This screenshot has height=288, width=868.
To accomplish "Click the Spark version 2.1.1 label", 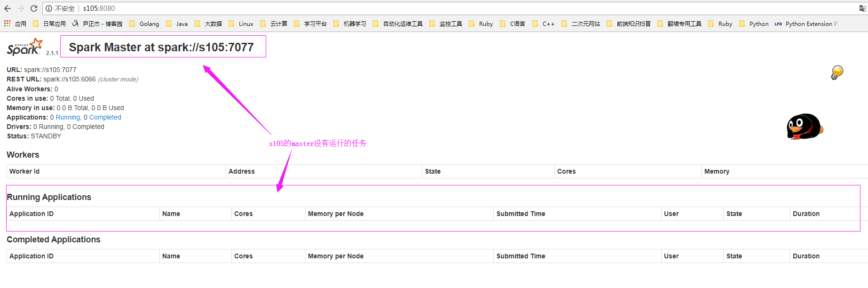I will pos(52,53).
